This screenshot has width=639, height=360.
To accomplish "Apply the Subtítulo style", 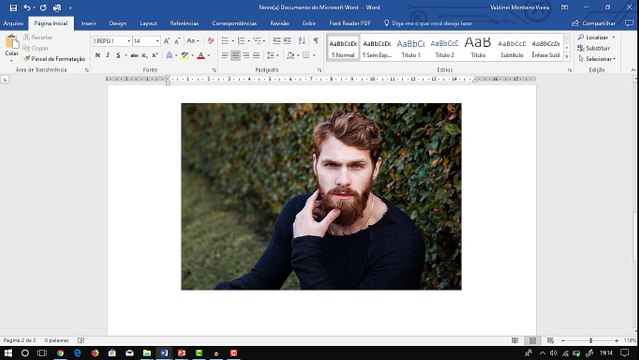I will pos(512,48).
